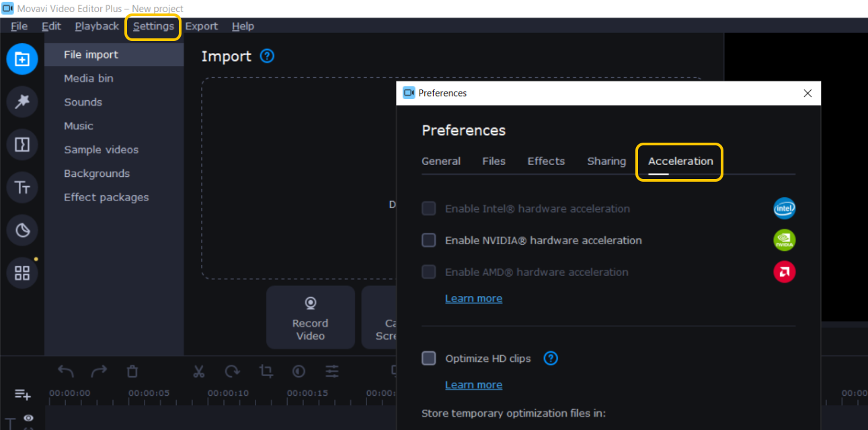Select the Sharing preferences tab
Viewport: 868px width, 430px height.
[606, 161]
